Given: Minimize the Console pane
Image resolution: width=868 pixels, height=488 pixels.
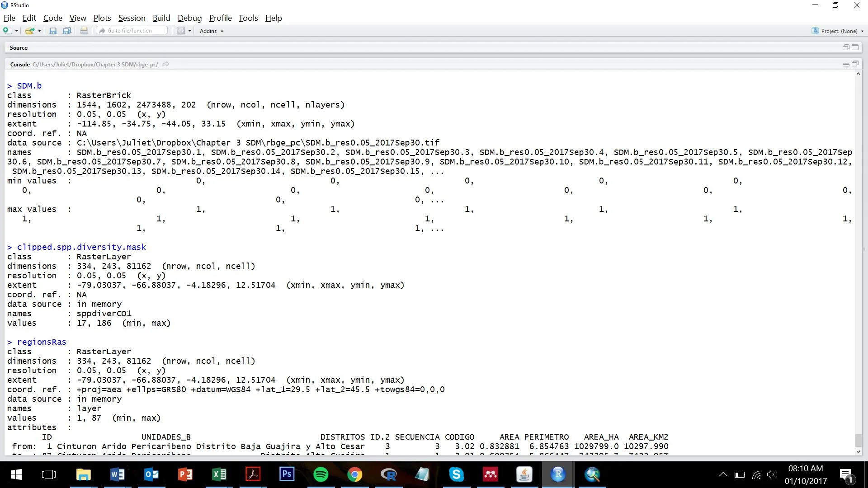Looking at the screenshot, I should coord(845,64).
